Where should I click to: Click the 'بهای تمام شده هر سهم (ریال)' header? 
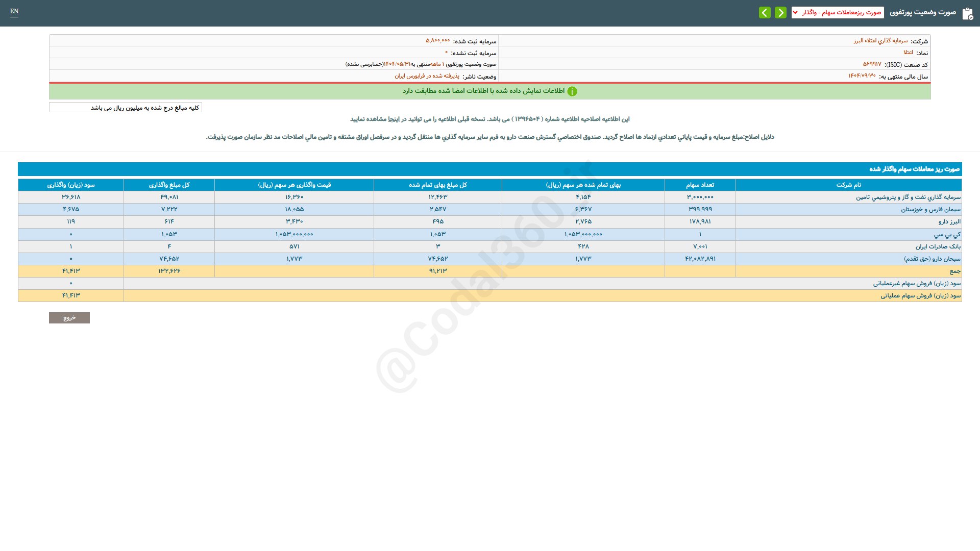[583, 185]
